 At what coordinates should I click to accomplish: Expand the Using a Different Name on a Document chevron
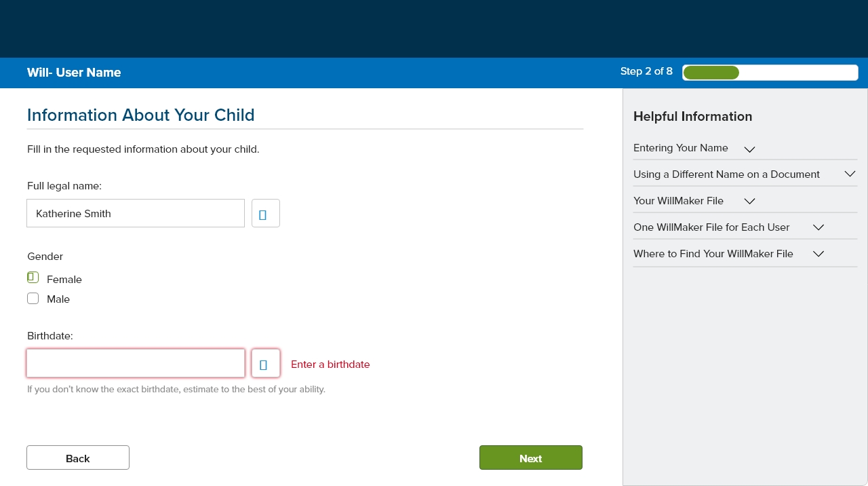coord(850,174)
